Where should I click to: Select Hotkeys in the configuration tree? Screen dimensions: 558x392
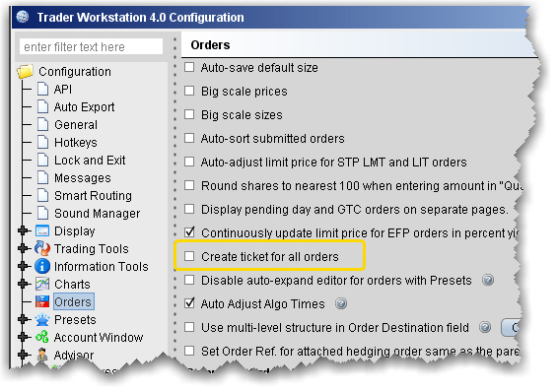[x=76, y=142]
